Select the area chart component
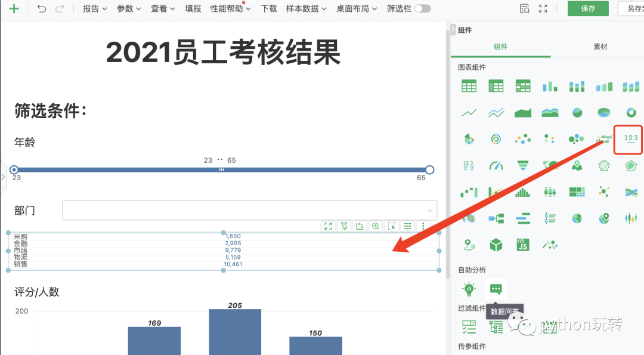644x355 pixels. [x=523, y=113]
